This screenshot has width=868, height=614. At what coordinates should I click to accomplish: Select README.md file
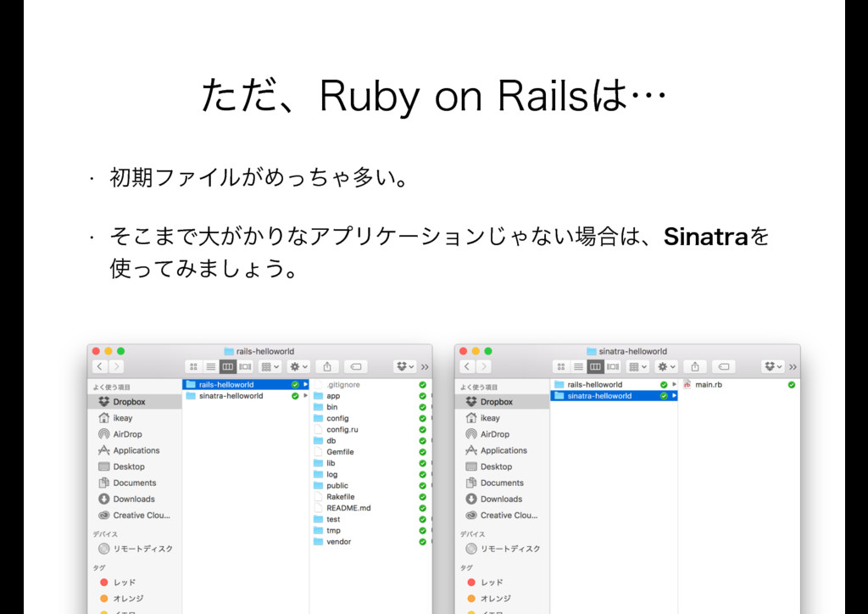click(x=370, y=508)
